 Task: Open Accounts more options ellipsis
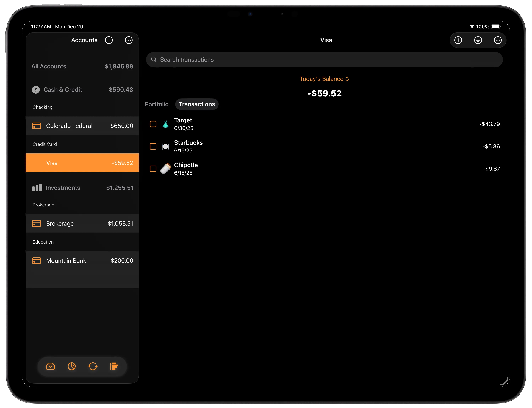pyautogui.click(x=128, y=40)
